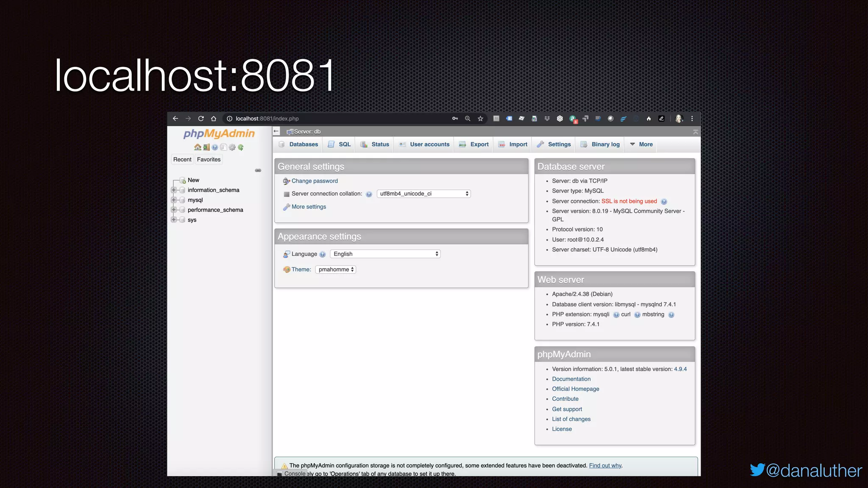This screenshot has width=868, height=488.
Task: Open the List of changes link
Action: click(x=571, y=419)
